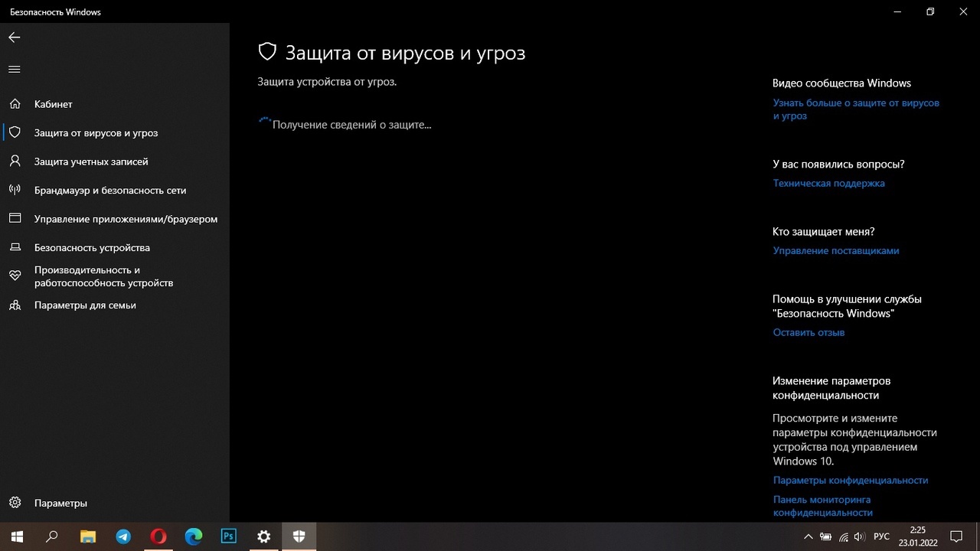Image resolution: width=980 pixels, height=551 pixels.
Task: Open network Wi-Fi tray icon
Action: pyautogui.click(x=843, y=537)
